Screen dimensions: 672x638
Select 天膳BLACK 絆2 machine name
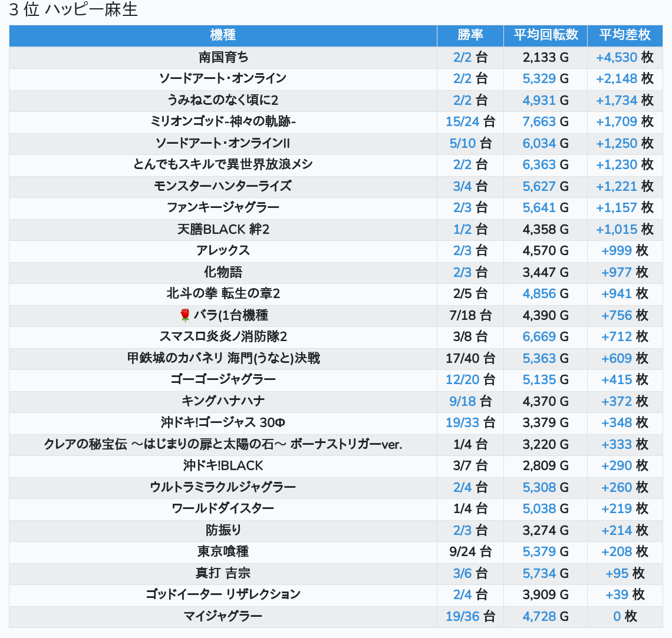[223, 230]
